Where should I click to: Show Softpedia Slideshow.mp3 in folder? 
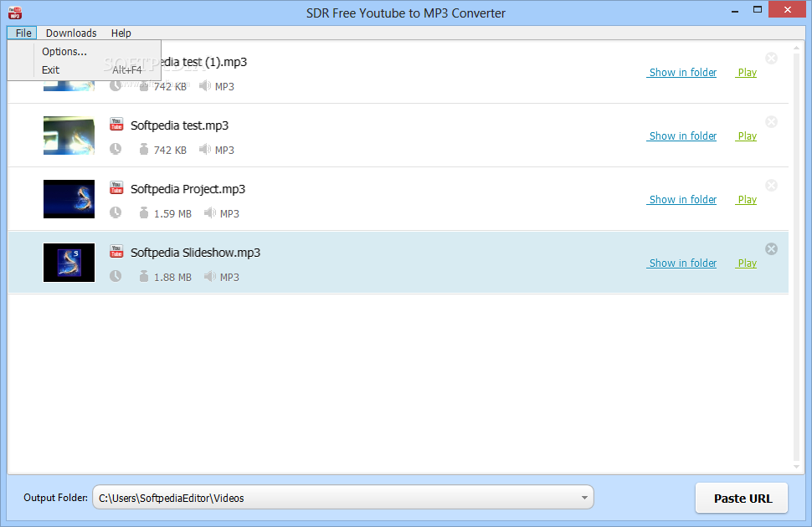click(682, 263)
